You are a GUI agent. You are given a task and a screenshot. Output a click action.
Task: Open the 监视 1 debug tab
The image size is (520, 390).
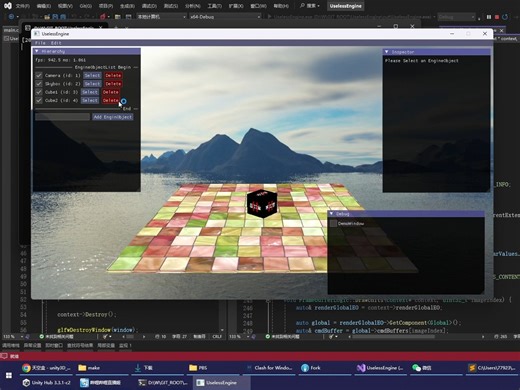[125, 345]
